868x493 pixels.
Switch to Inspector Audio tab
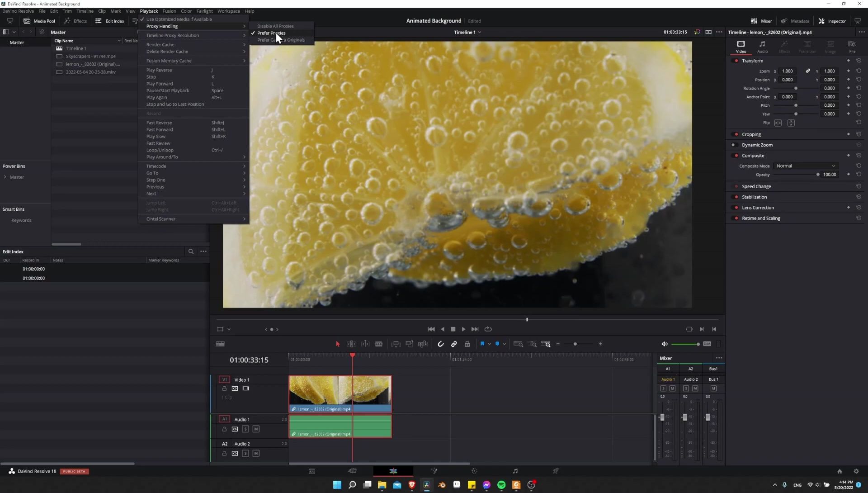[762, 46]
